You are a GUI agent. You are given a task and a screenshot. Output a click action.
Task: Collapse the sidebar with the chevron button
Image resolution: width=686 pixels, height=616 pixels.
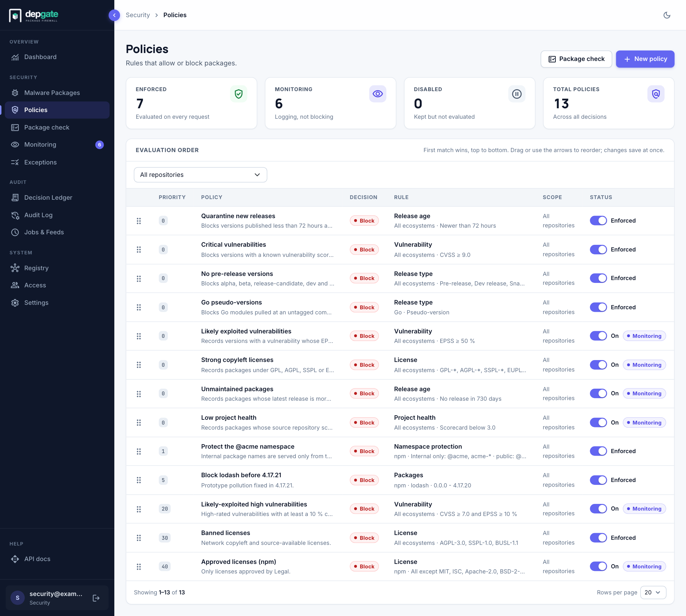click(114, 15)
